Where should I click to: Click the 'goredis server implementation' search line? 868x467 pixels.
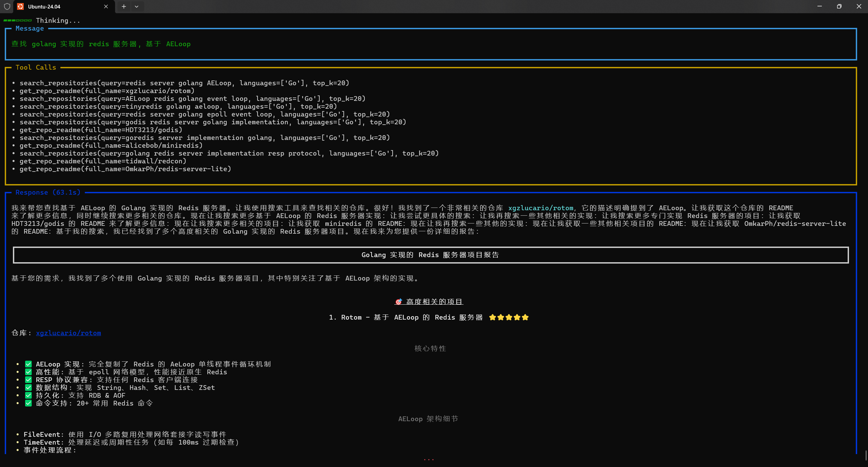(x=205, y=138)
